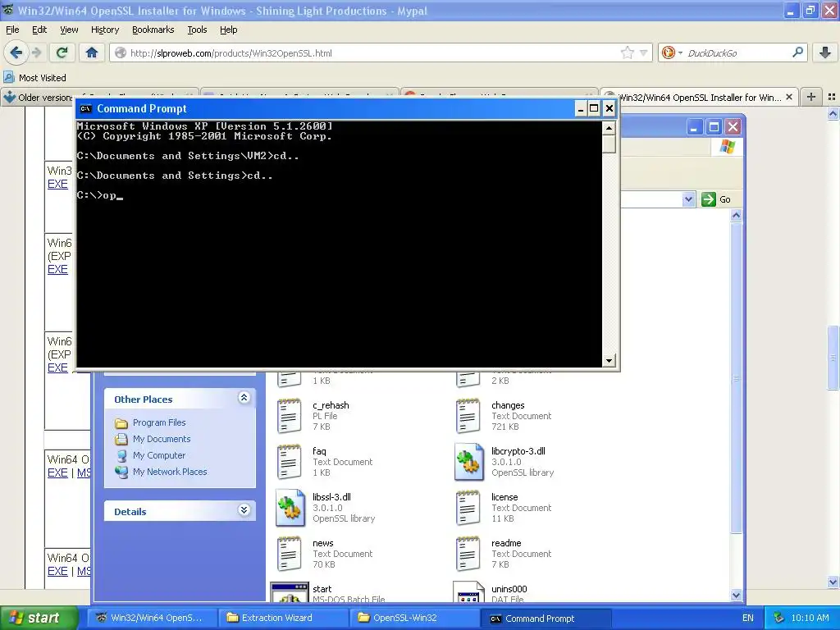Click Command Prompt scrollbar up arrow
The width and height of the screenshot is (840, 630).
coord(609,127)
